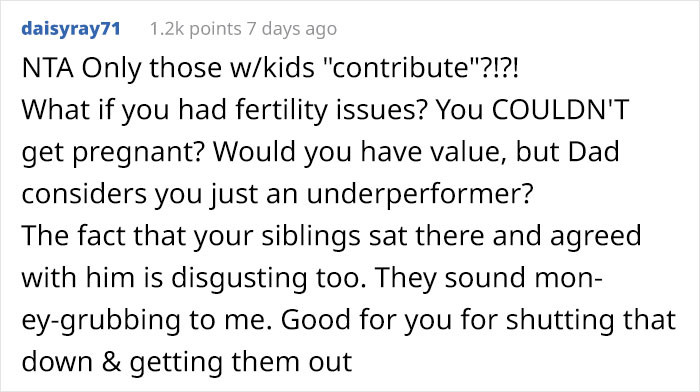Click the words "get pregnant?"

(x=113, y=153)
